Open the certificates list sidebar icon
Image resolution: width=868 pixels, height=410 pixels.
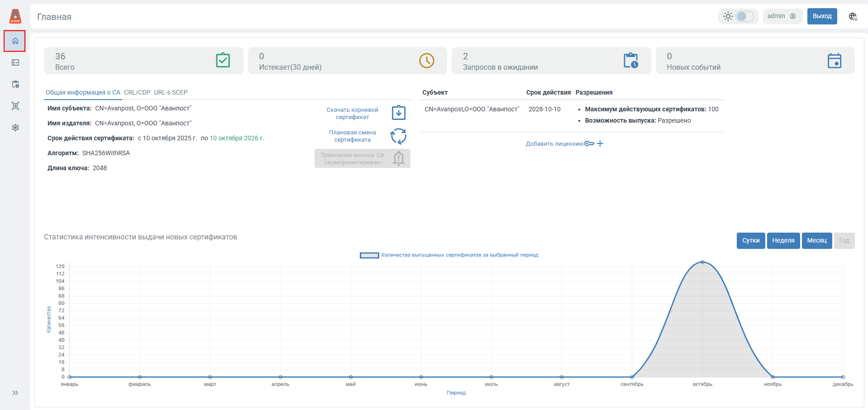click(15, 62)
